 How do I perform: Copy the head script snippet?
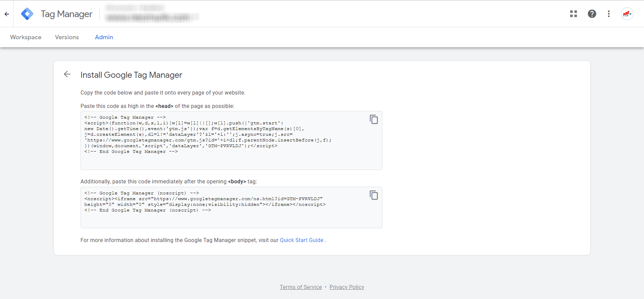point(374,119)
